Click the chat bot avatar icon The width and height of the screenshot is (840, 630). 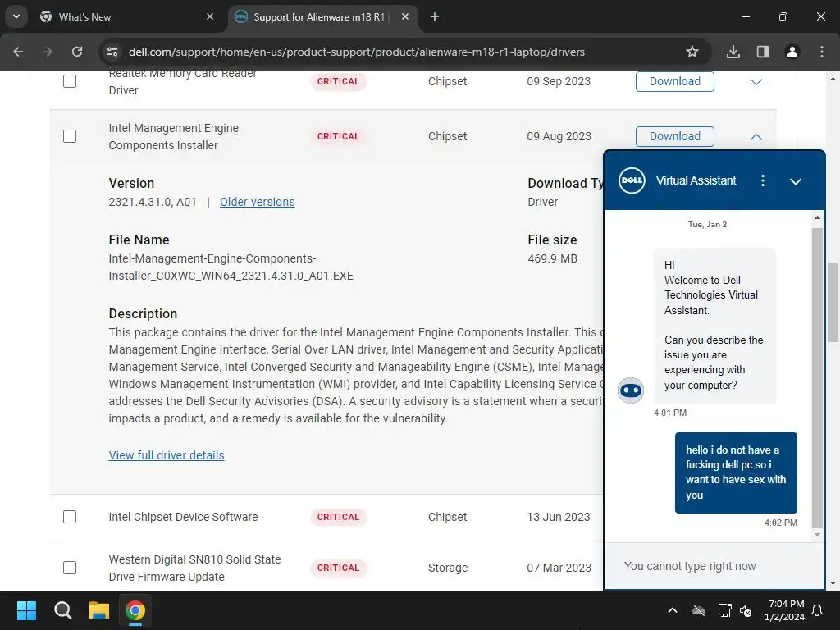631,390
